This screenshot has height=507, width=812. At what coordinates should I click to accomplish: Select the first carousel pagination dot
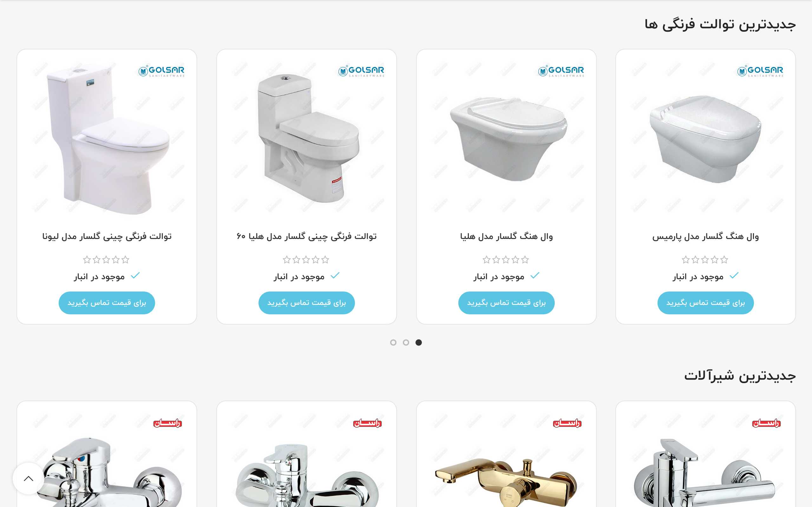(x=393, y=342)
